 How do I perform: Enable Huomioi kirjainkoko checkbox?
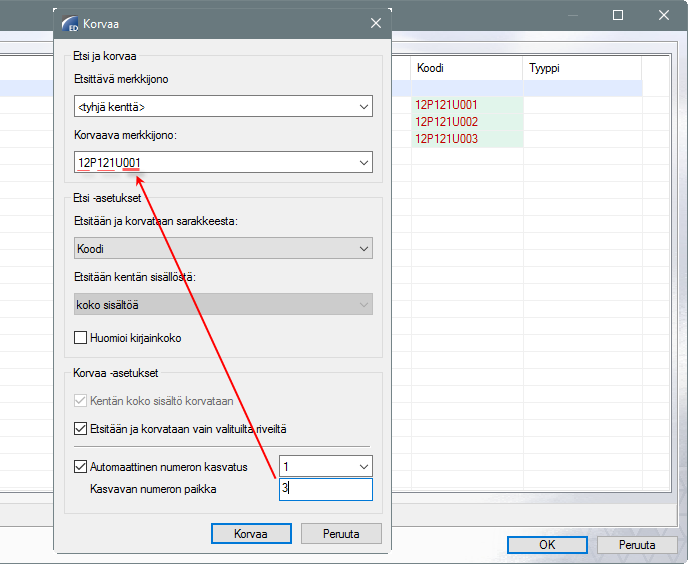(82, 338)
